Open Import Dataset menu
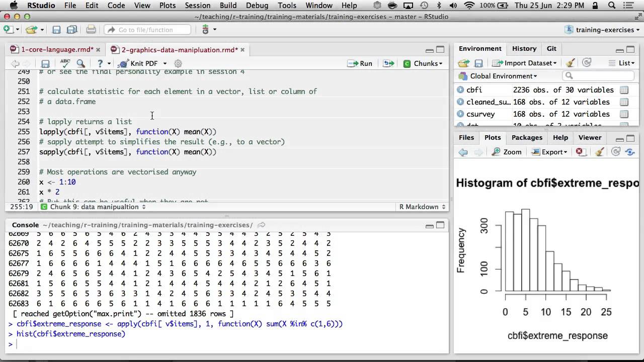The height and width of the screenshot is (362, 644). [524, 63]
